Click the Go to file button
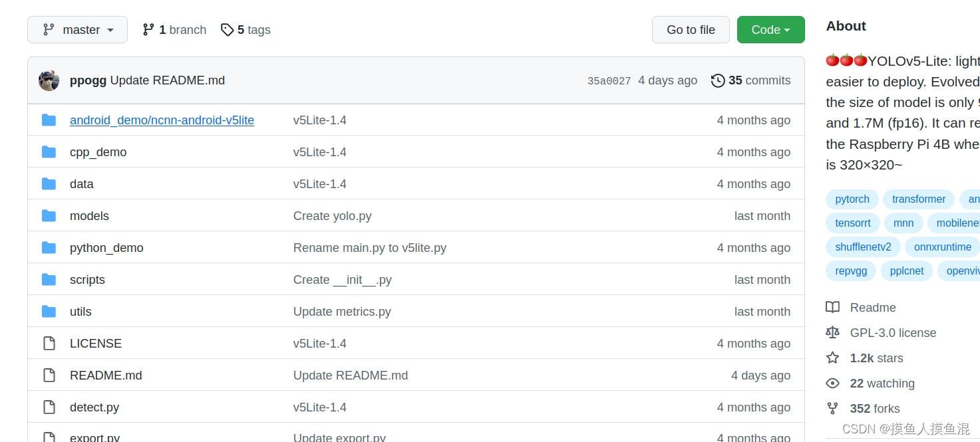The height and width of the screenshot is (442, 980). [691, 30]
